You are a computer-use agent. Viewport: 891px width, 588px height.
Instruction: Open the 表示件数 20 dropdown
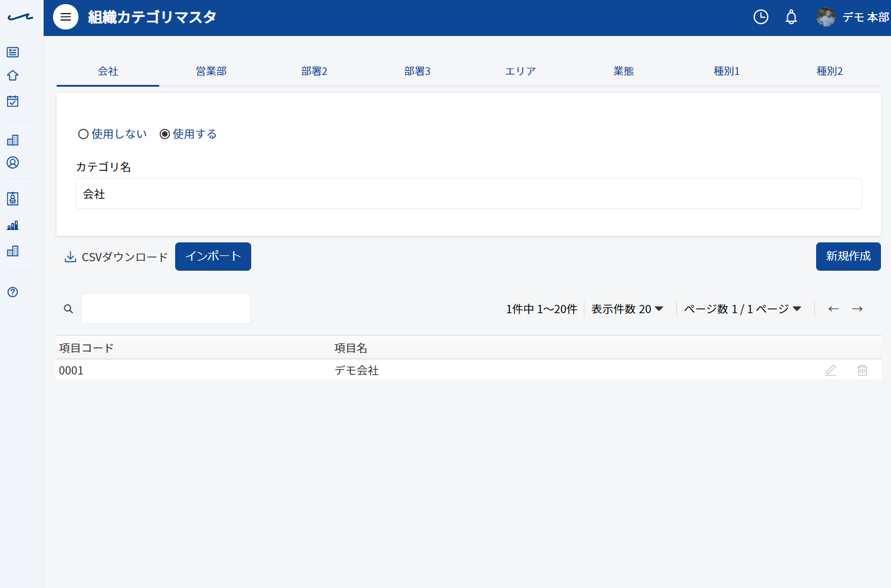coord(627,308)
